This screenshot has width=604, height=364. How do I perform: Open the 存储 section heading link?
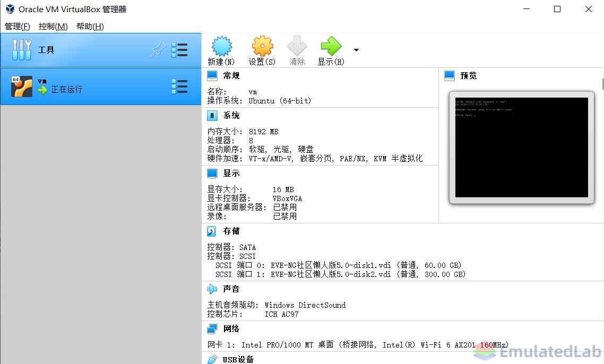tap(231, 231)
